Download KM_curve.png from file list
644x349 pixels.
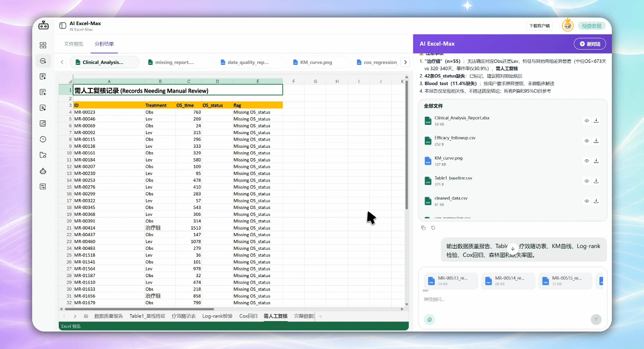596,161
